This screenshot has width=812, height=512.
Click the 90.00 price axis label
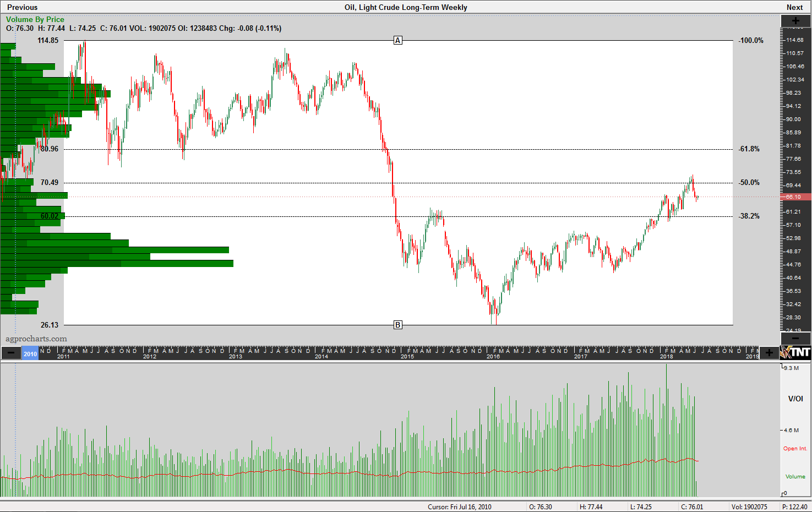click(x=793, y=119)
